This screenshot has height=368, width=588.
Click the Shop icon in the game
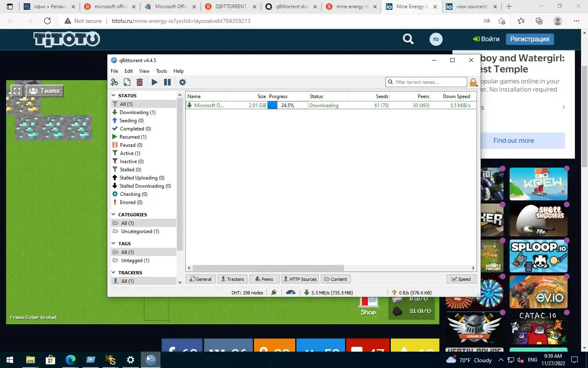click(x=368, y=305)
